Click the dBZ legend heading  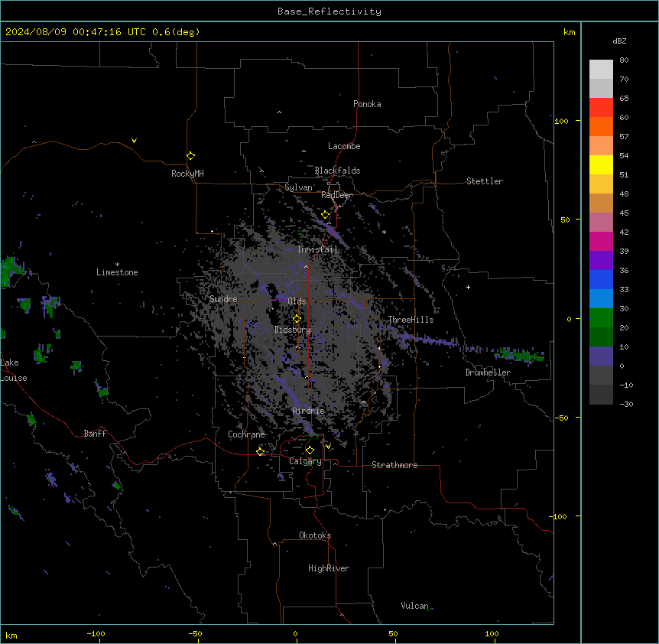point(619,41)
